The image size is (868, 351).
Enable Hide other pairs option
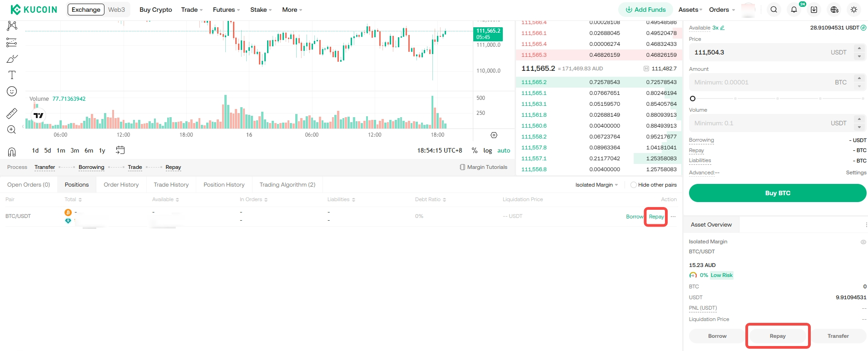[633, 185]
